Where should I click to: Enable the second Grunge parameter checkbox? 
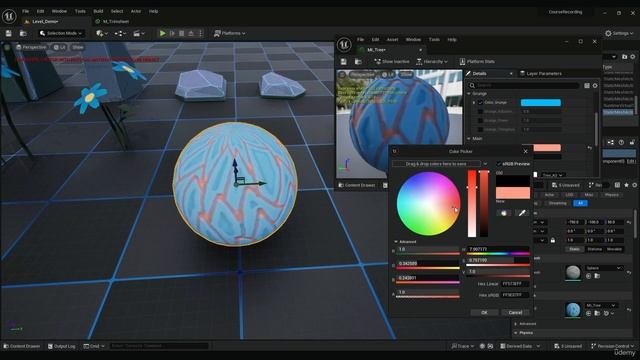click(480, 111)
